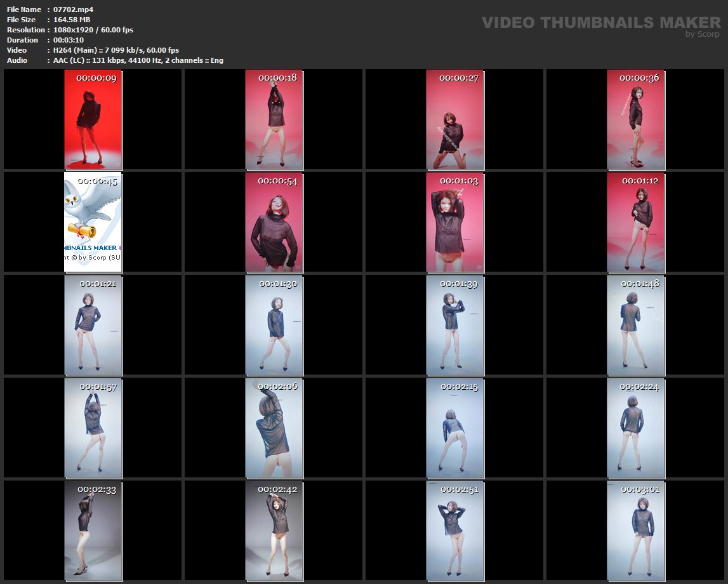Image resolution: width=728 pixels, height=584 pixels.
Task: Select the thumbnail stamped 00:02:51
Action: [x=456, y=531]
